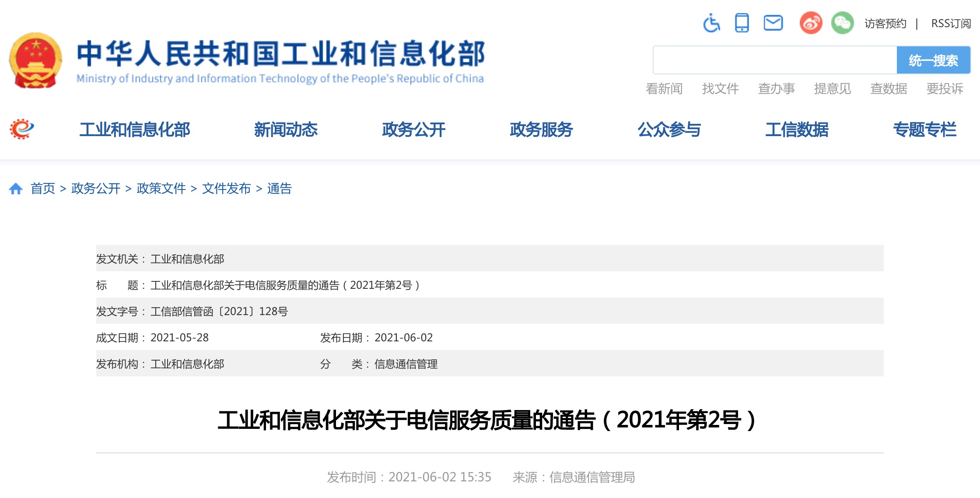
Task: Click the small swirl logo beside navigation
Action: click(x=22, y=129)
